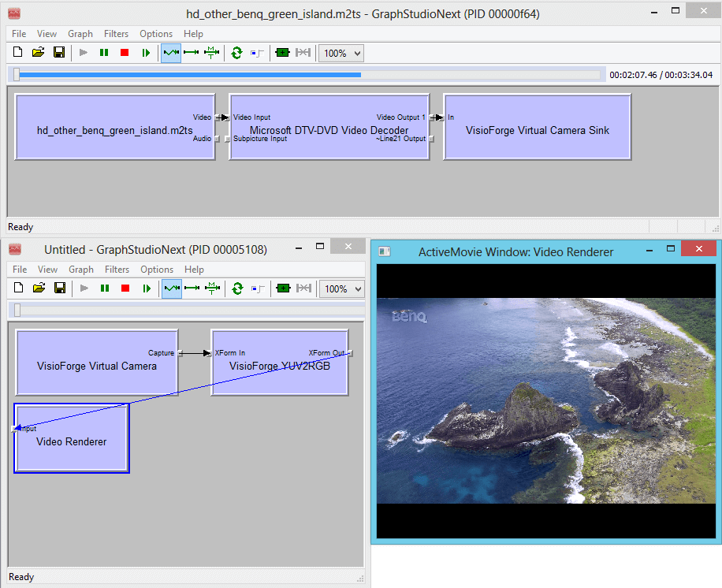Screen dimensions: 722x588
Task: Select the VisioForge Virtual Camera Sink filter
Action: click(x=538, y=127)
